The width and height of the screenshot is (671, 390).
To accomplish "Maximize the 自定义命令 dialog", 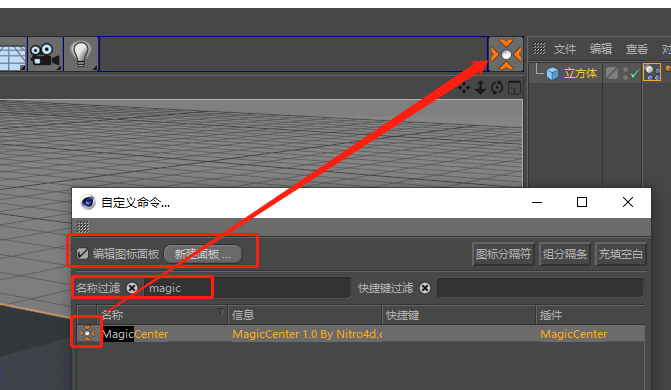I will tap(582, 202).
